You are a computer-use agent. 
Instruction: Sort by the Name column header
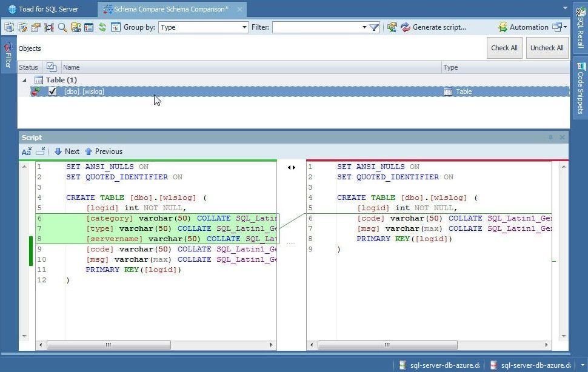[x=251, y=67]
